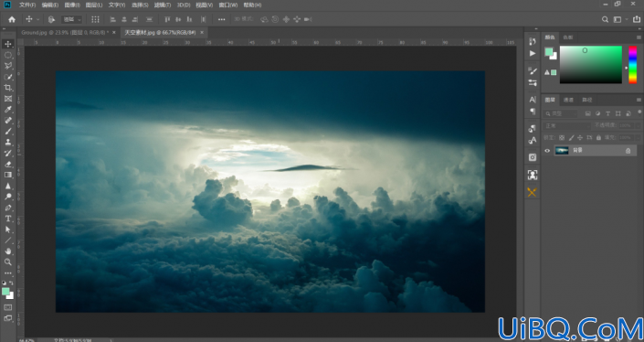
Task: Open the 滤镜(T) menu
Action: click(x=163, y=5)
